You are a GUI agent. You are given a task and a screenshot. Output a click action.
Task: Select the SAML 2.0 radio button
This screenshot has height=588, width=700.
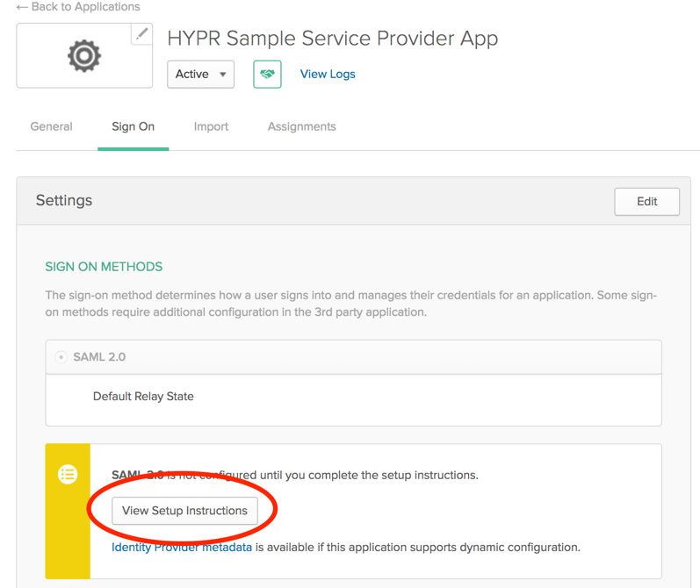(61, 357)
